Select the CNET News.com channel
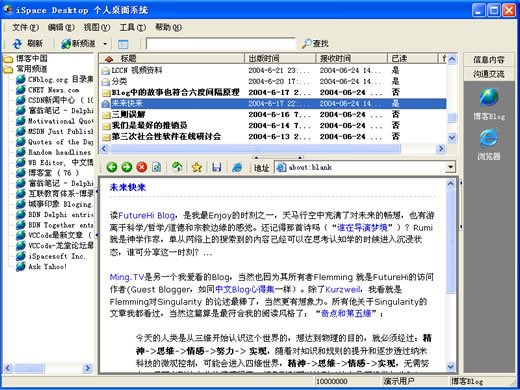Viewport: 520px width, 390px height. click(x=53, y=90)
